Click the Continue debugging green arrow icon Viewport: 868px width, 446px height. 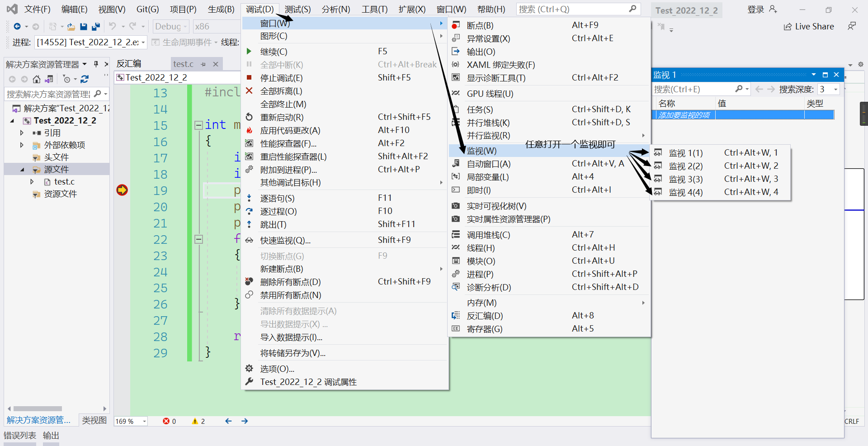[249, 52]
